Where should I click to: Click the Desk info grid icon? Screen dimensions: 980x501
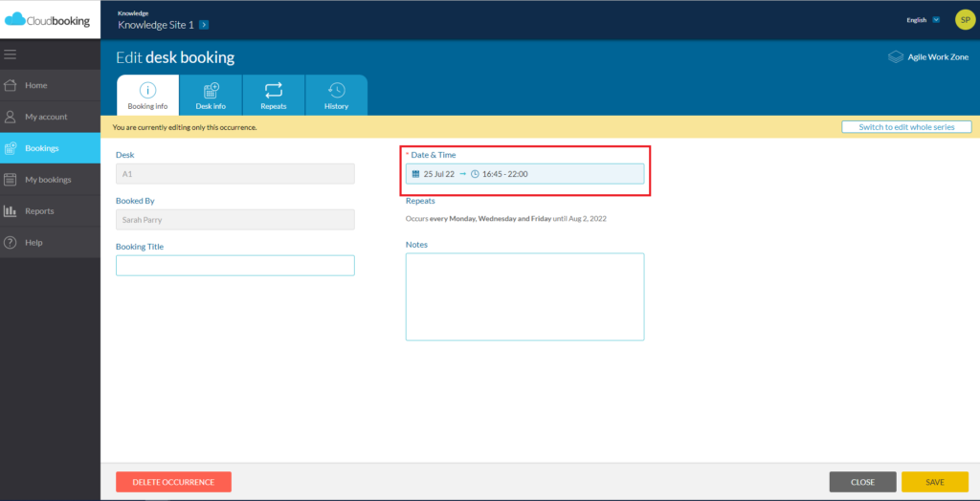tap(212, 91)
